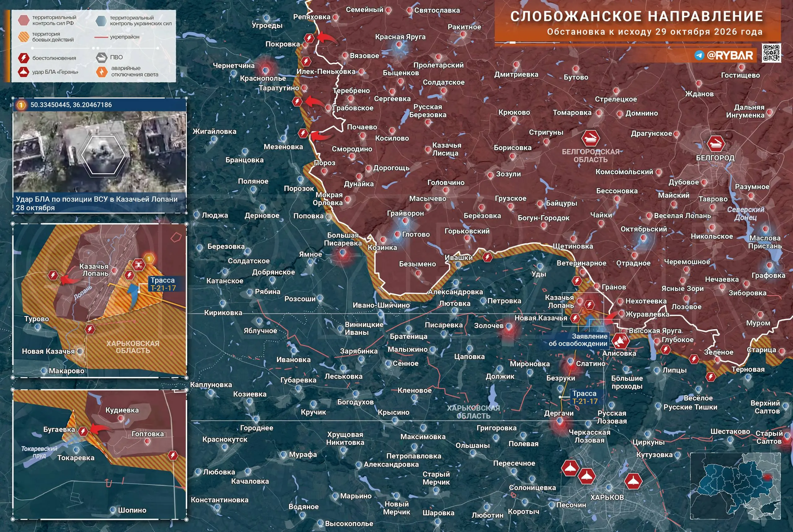Viewport: 793px width, 532px height.
Task: Click the Трасса Т-21-17 label near Дергачи
Action: click(585, 397)
